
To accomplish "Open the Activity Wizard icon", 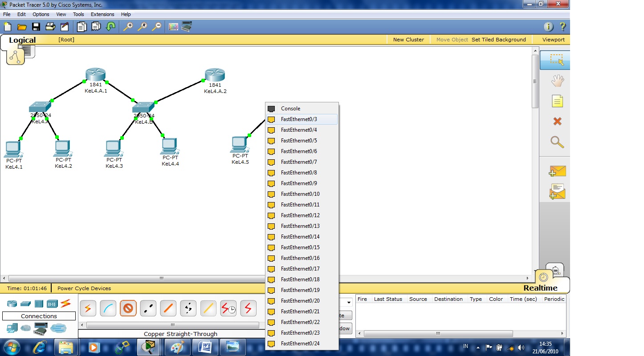I will click(x=65, y=27).
